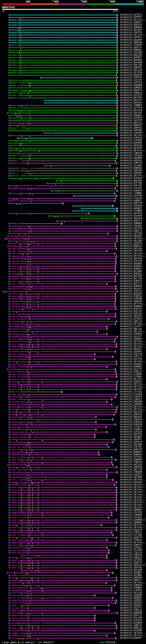This screenshot has height=644, width=146.
Task: Select hit label UniRef100_A3F530
Action: [131, 138]
